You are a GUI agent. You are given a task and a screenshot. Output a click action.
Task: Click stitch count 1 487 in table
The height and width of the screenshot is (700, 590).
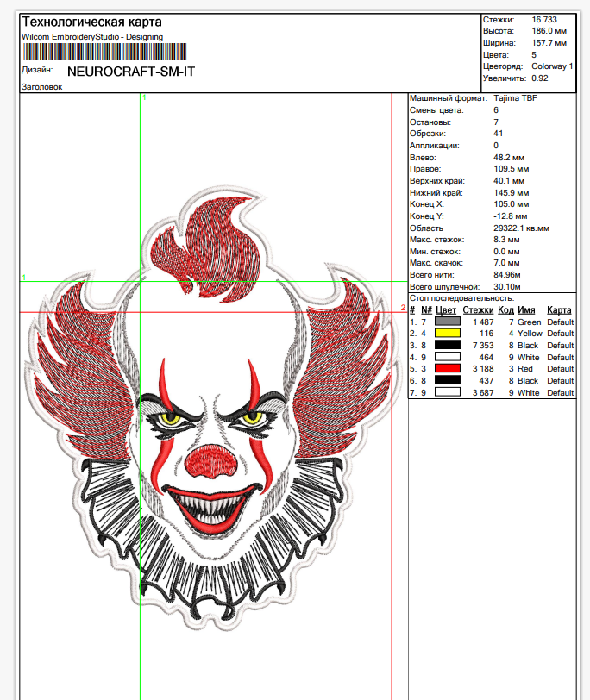click(483, 322)
